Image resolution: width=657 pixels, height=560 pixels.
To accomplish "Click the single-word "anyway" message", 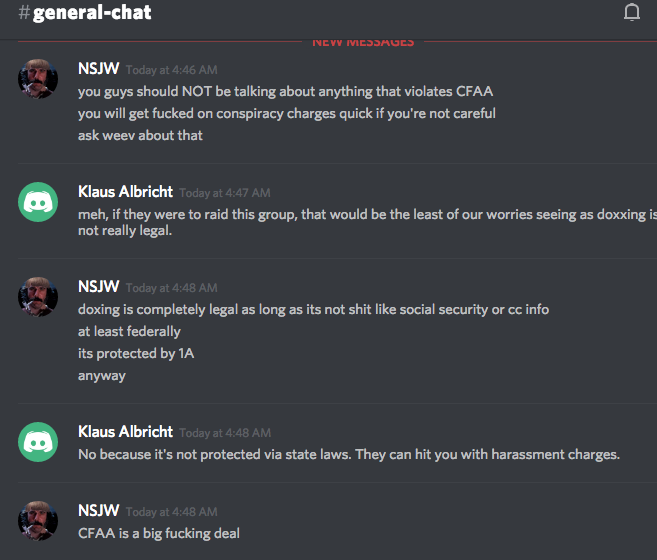I will coord(102,376).
